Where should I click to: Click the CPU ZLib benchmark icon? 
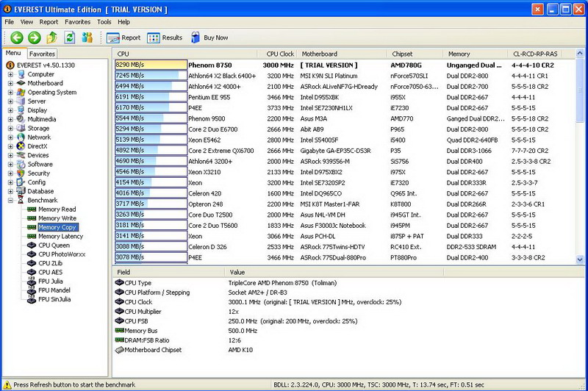click(x=32, y=263)
